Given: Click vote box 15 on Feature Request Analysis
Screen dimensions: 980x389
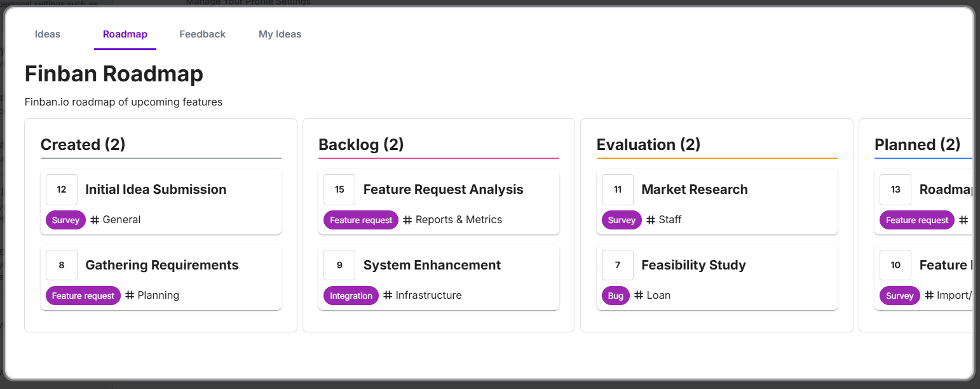Looking at the screenshot, I should coord(339,189).
